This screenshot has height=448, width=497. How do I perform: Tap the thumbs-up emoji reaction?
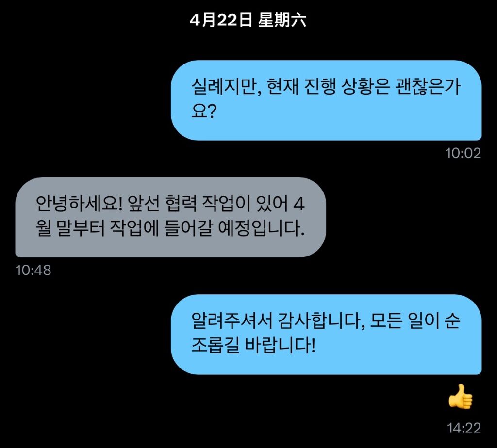461,397
